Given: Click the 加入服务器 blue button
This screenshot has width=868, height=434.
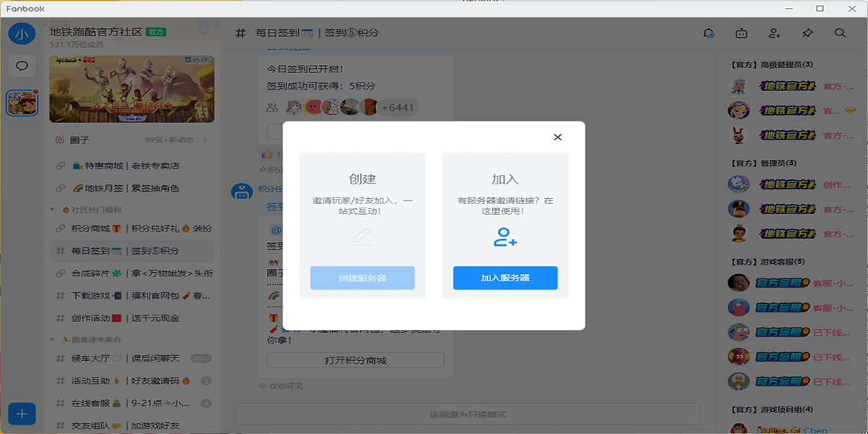Looking at the screenshot, I should pyautogui.click(x=503, y=278).
